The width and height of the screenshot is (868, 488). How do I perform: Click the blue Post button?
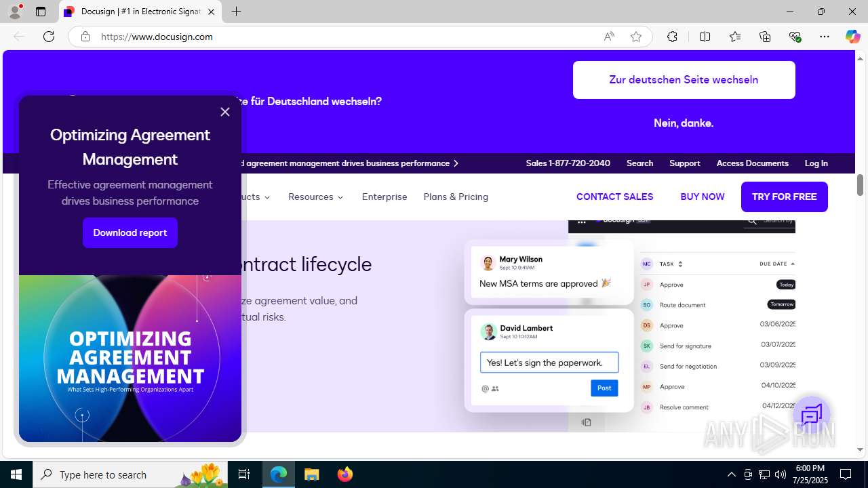point(604,388)
